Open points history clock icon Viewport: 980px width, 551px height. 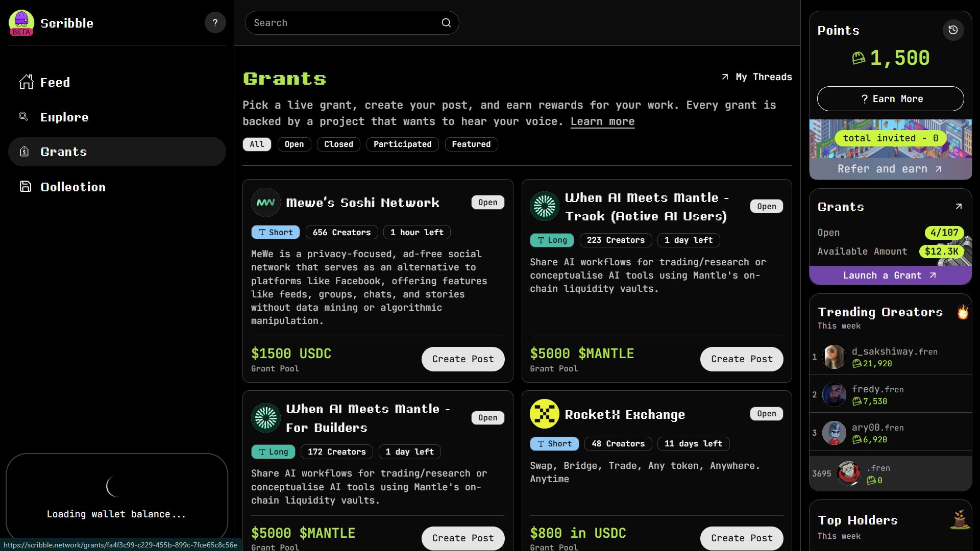[x=953, y=30]
